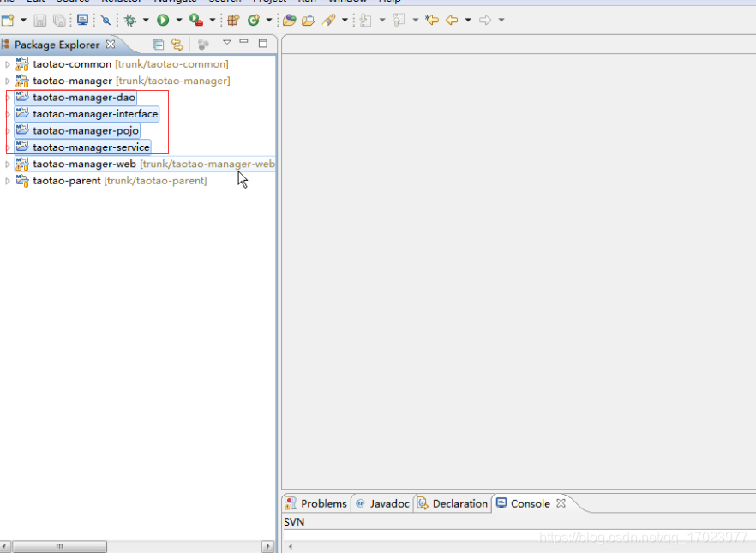Image resolution: width=756 pixels, height=553 pixels.
Task: Close the Console view
Action: (x=561, y=503)
